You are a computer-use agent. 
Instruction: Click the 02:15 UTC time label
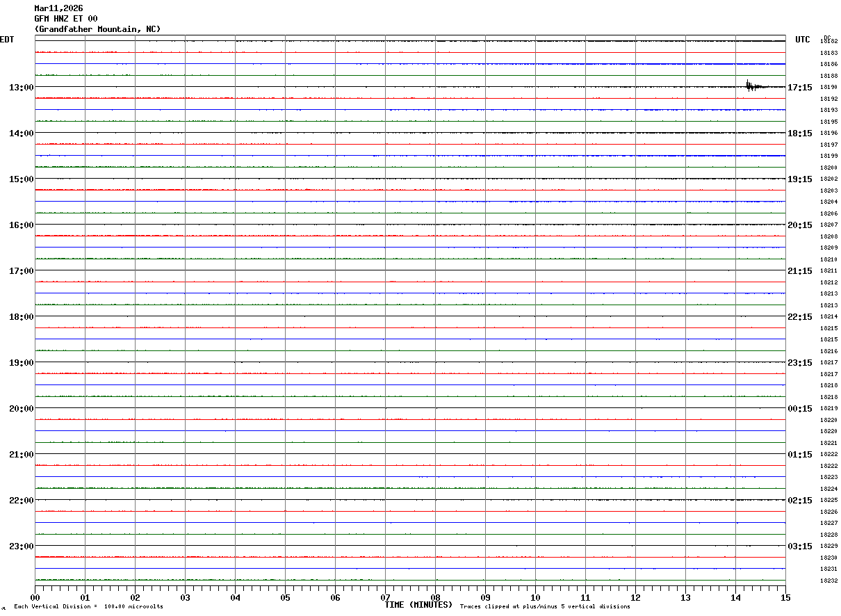click(x=800, y=501)
